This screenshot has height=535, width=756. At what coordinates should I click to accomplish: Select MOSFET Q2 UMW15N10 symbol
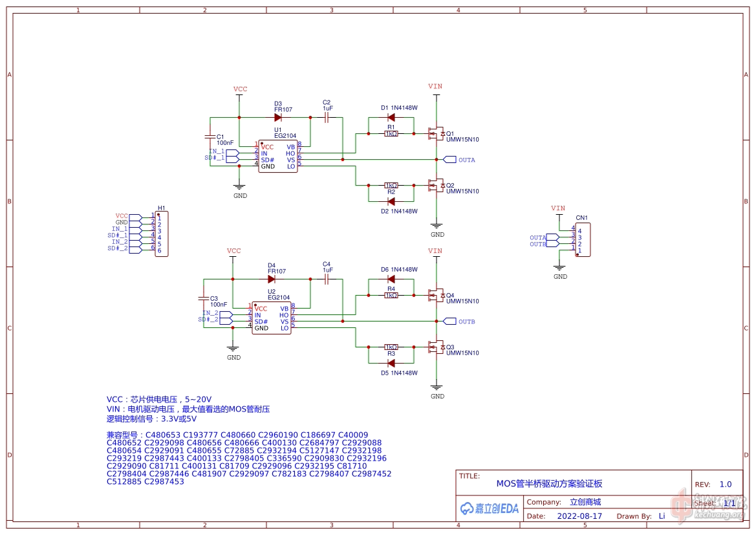(x=437, y=185)
